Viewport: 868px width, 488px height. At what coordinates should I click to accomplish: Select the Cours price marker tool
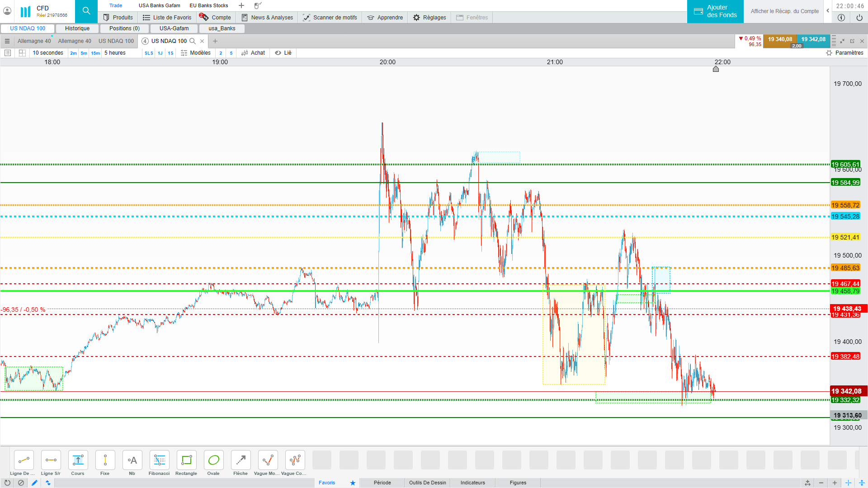click(x=78, y=460)
